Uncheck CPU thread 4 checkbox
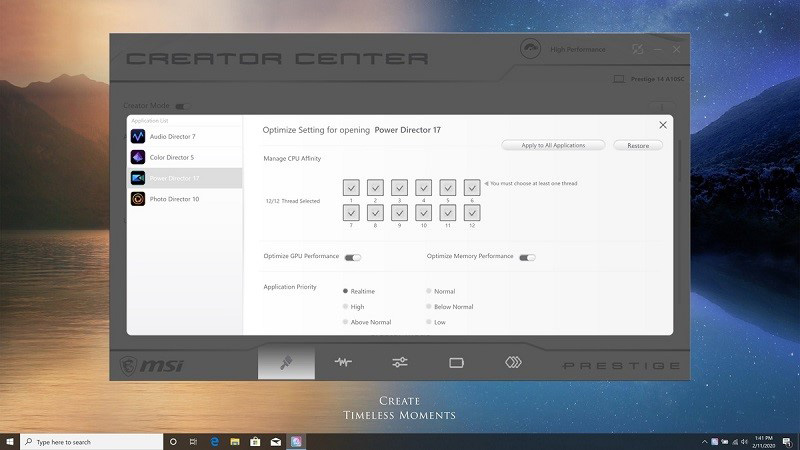 (x=423, y=188)
